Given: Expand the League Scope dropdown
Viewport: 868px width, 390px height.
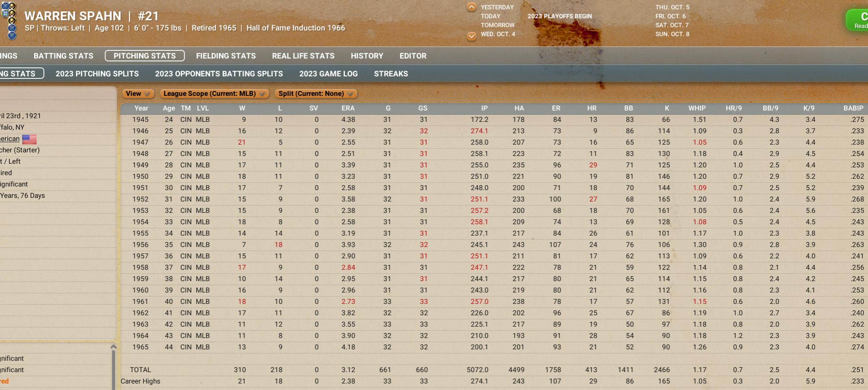Looking at the screenshot, I should click(x=214, y=94).
